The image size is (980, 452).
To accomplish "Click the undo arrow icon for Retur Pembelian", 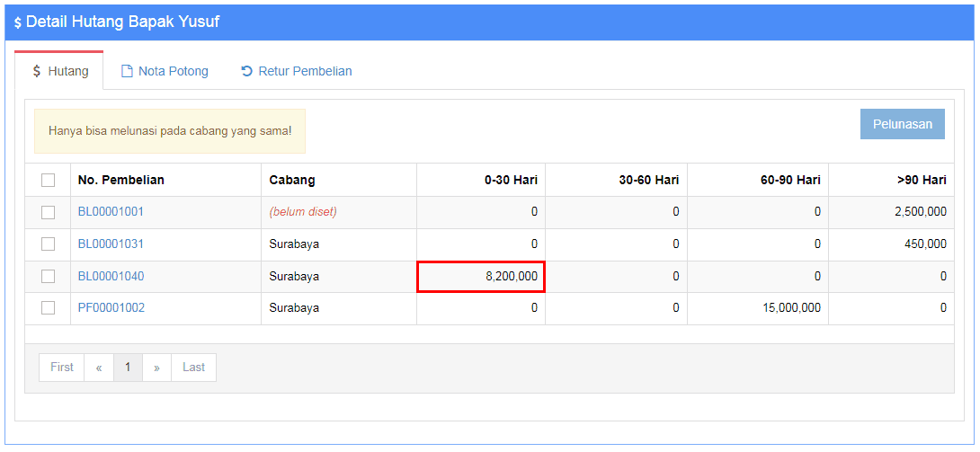I will pos(246,71).
